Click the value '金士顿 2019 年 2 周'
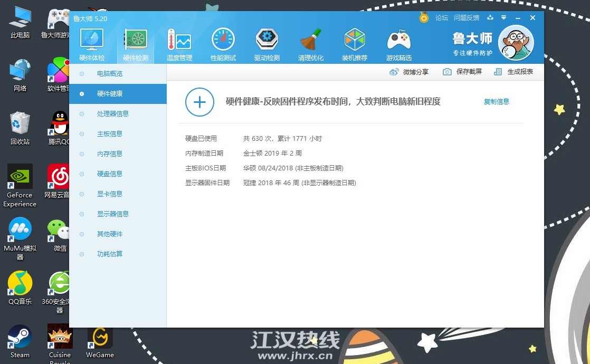The width and height of the screenshot is (590, 364). tap(272, 154)
